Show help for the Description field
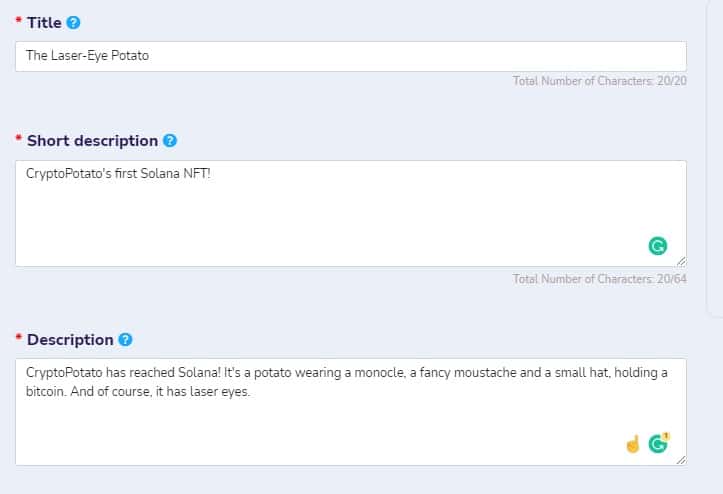 (x=125, y=340)
